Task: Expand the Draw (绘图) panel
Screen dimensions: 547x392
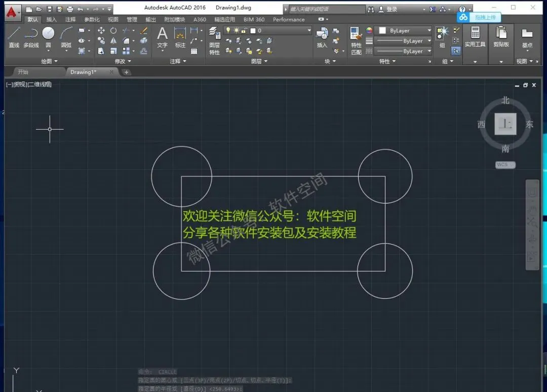Action: pos(49,61)
